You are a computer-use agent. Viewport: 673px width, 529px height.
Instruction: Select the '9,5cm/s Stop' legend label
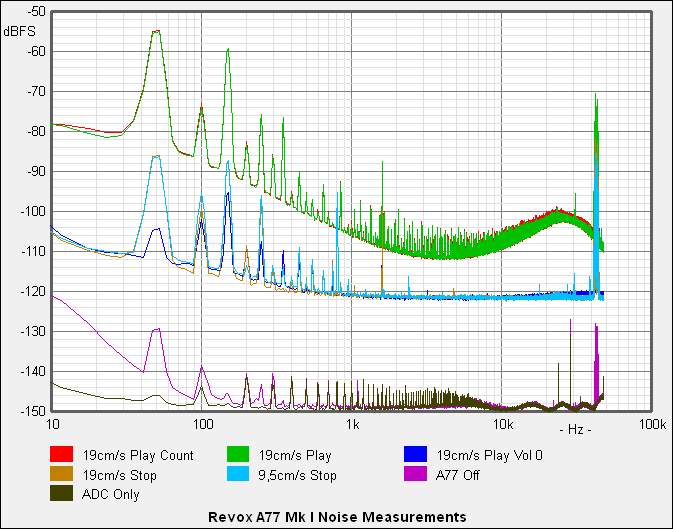click(297, 475)
